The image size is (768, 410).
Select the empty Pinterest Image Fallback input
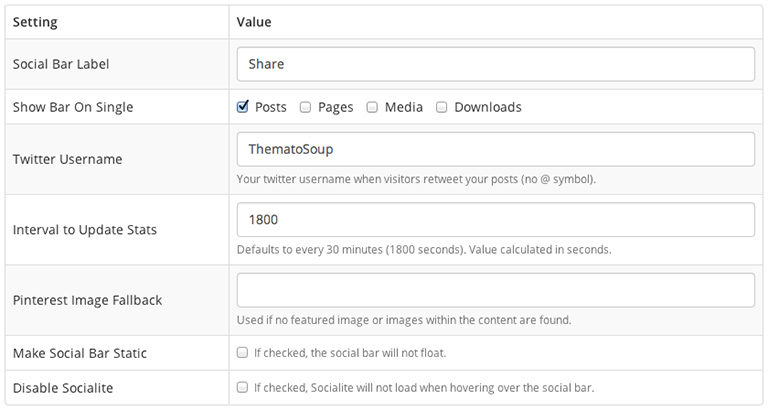coord(495,290)
